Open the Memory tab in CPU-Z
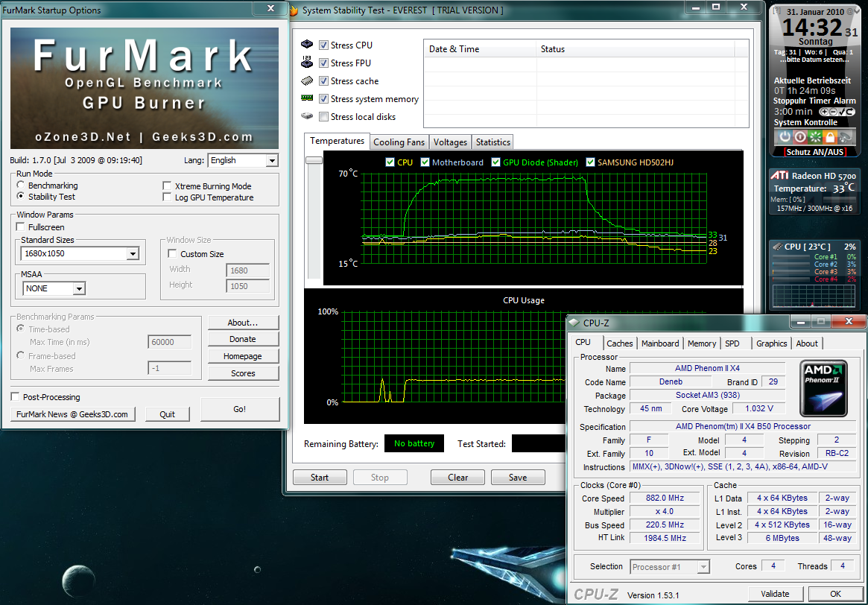 pyautogui.click(x=701, y=343)
